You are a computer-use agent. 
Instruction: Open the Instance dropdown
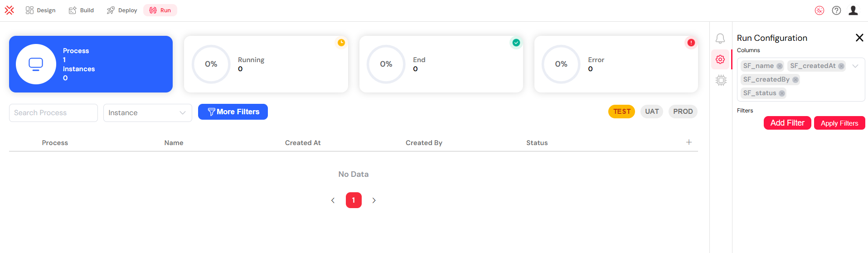point(148,113)
